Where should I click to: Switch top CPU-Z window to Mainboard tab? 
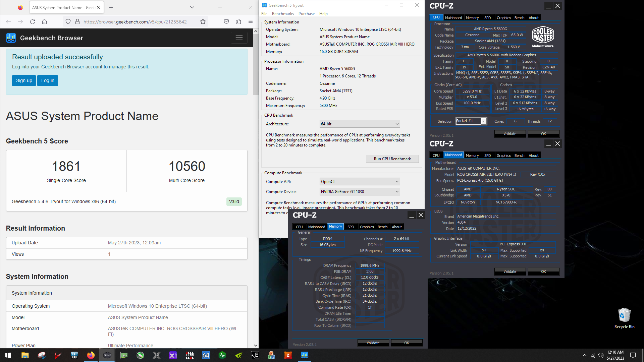453,18
